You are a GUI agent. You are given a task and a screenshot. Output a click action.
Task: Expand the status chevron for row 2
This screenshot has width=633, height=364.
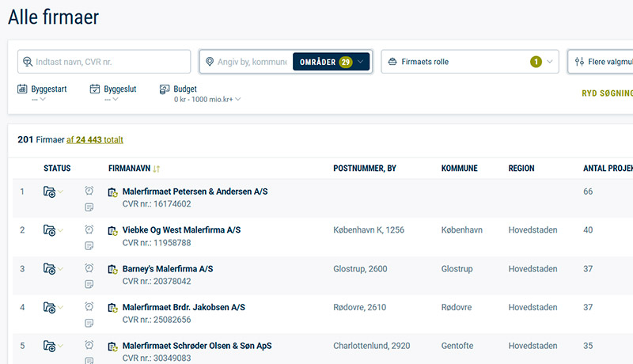pos(60,230)
